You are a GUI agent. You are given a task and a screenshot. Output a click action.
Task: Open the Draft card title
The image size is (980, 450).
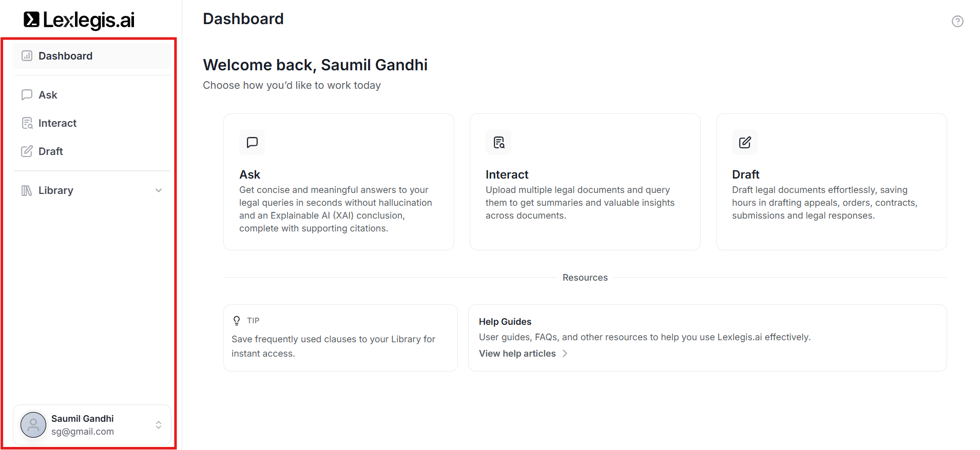tap(745, 174)
